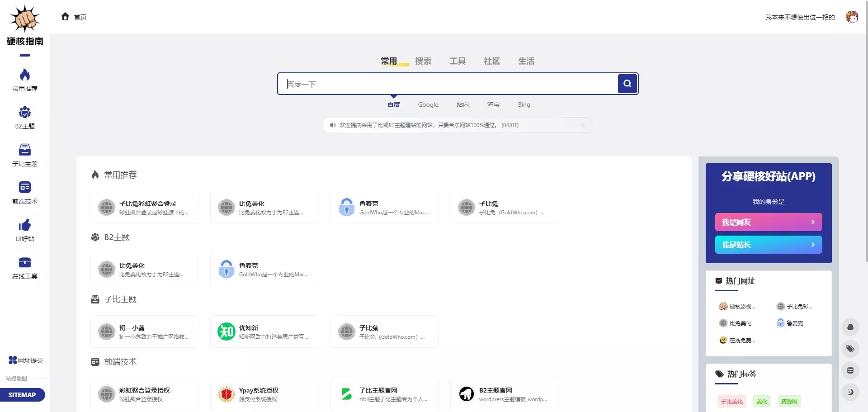
Task: Choose 百度 search engine option
Action: pos(394,104)
